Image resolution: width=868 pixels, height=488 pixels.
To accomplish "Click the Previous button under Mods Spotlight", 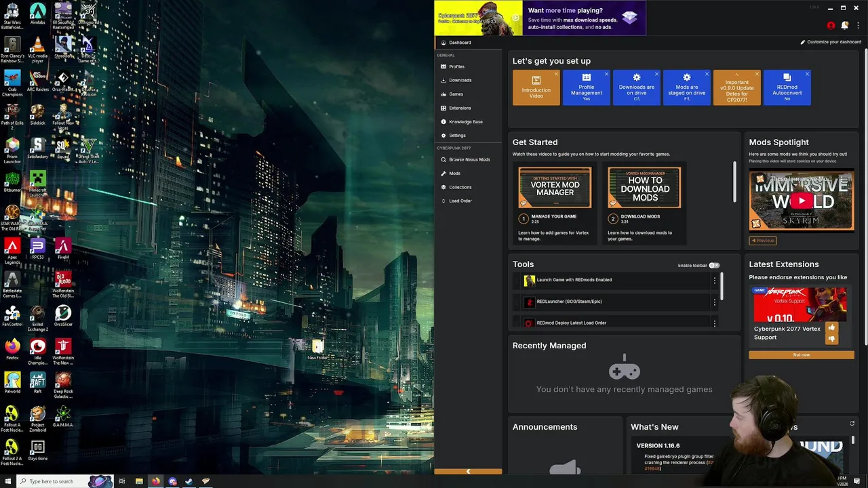I will coord(763,241).
